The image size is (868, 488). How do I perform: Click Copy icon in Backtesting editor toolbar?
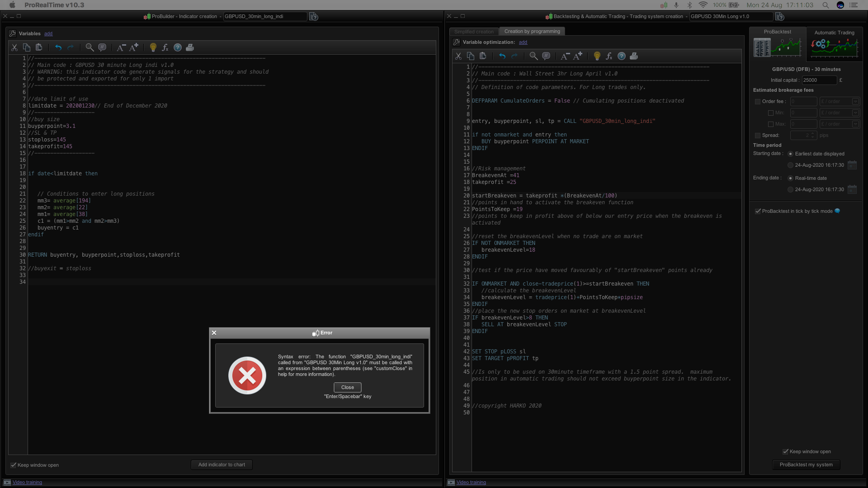click(471, 56)
